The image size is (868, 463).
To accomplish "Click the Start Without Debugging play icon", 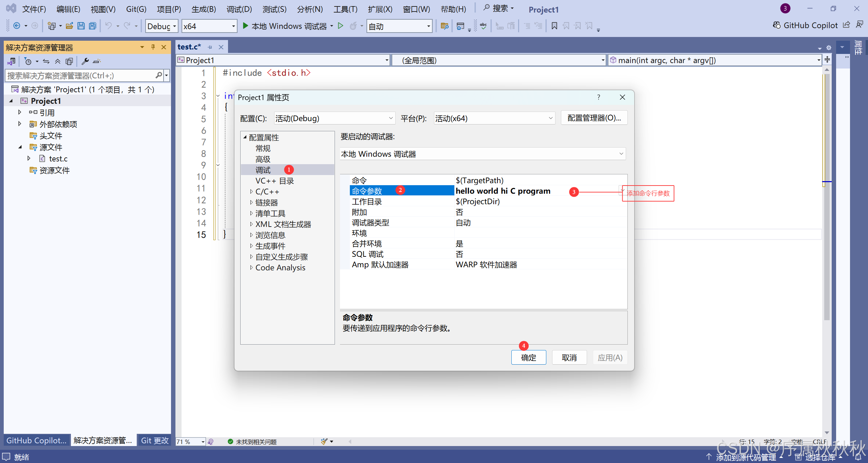I will pos(341,26).
